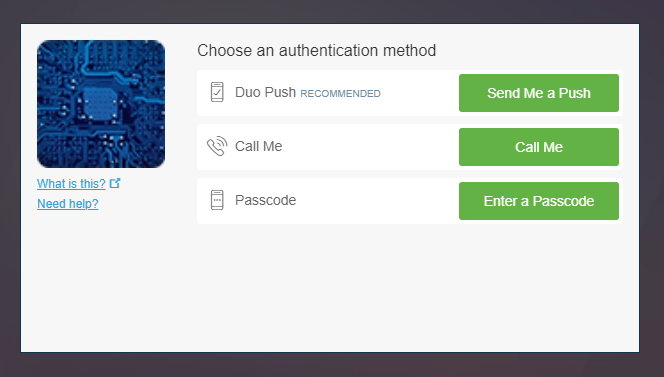The image size is (664, 377).
Task: Select the Passcode label text
Action: [x=266, y=200]
